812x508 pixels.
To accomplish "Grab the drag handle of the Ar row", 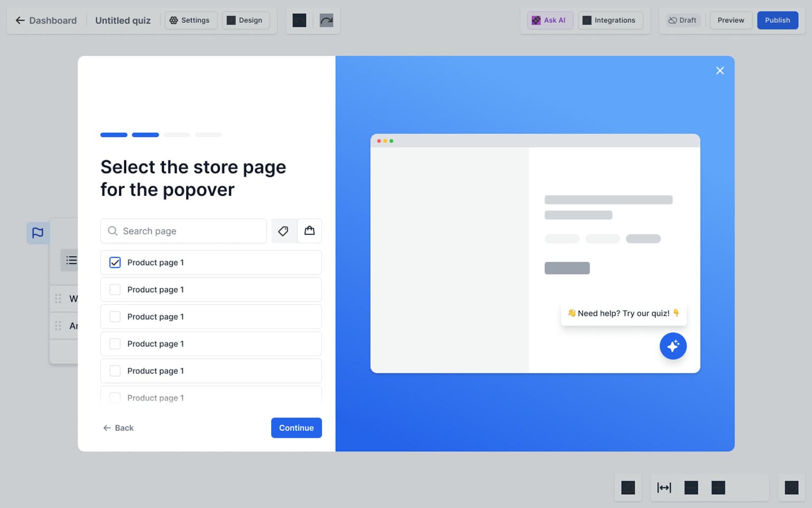I will [x=58, y=326].
